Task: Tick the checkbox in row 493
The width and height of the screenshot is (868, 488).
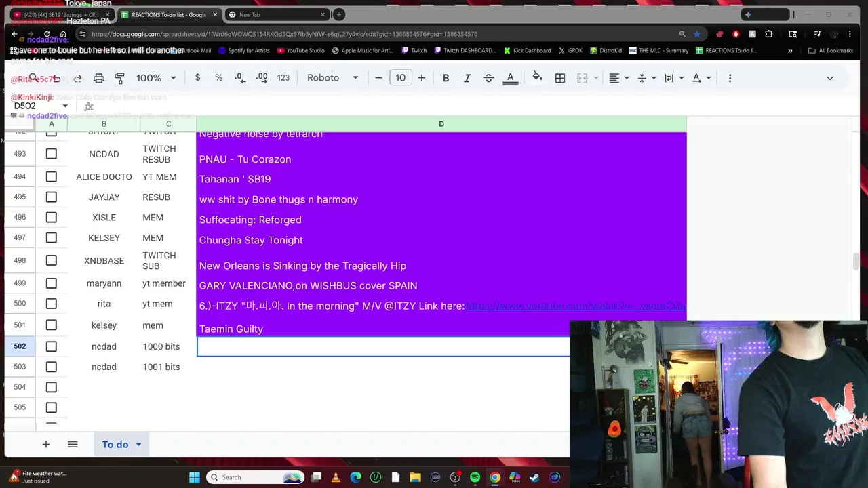Action: point(52,154)
